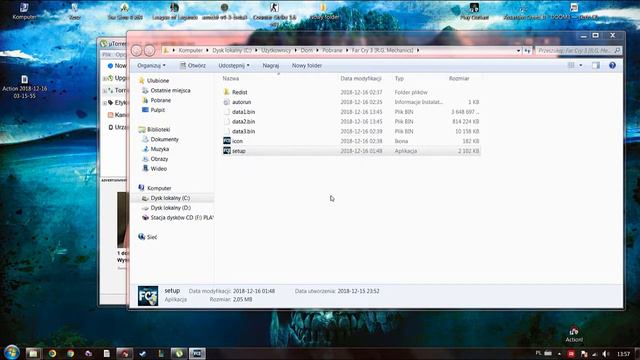Click Komputer in the address bar
Image resolution: width=640 pixels, height=360 pixels.
(x=191, y=50)
